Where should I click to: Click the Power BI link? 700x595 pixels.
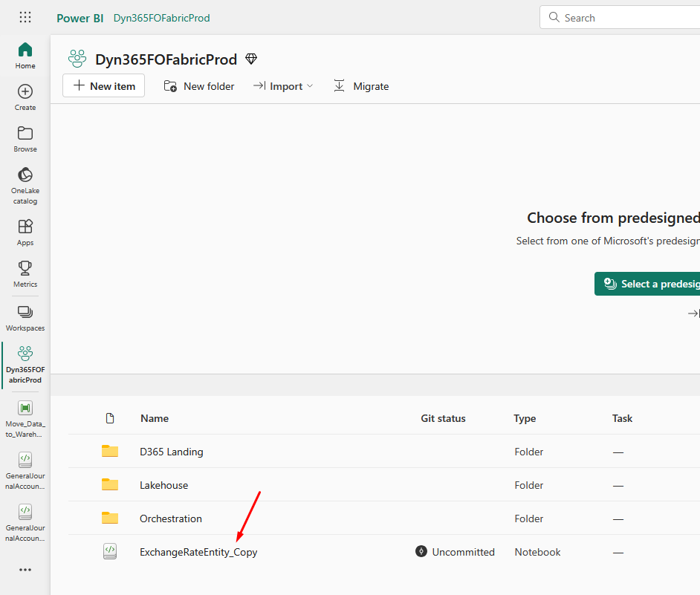click(x=80, y=19)
